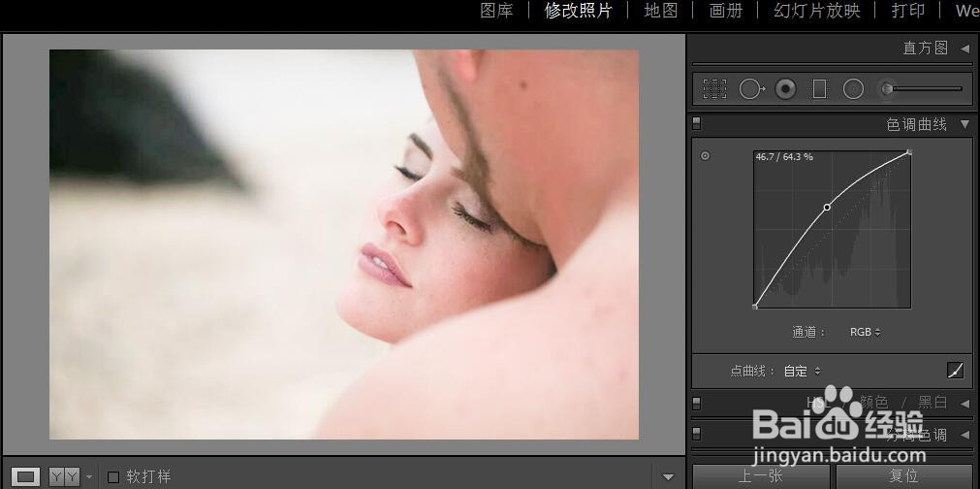Select the loupe view icon
The height and width of the screenshot is (489, 980).
pyautogui.click(x=25, y=477)
